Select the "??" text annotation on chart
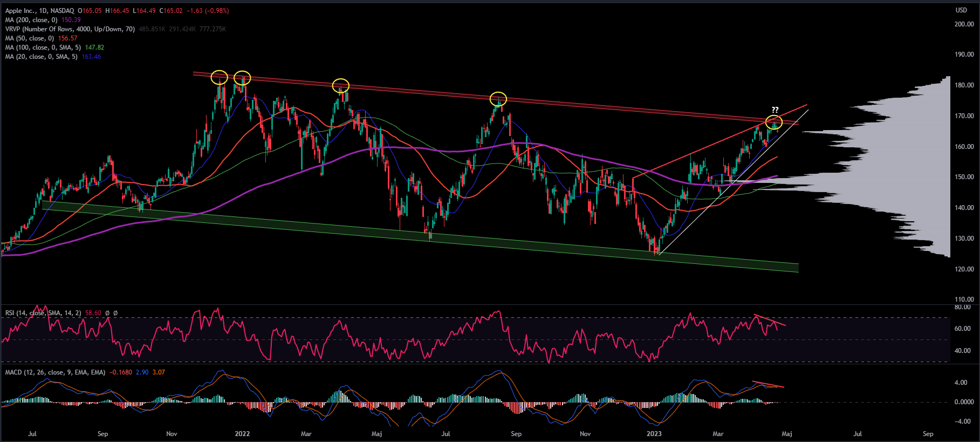 pyautogui.click(x=775, y=110)
